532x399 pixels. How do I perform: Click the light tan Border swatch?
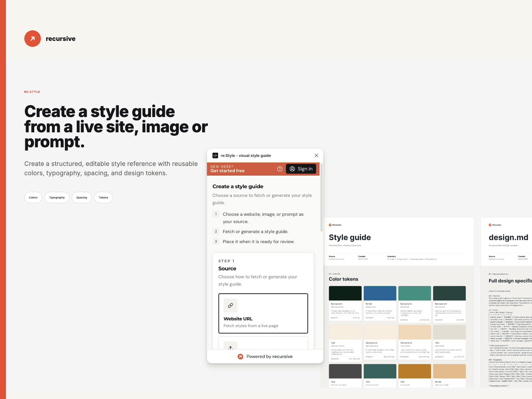pos(450,371)
